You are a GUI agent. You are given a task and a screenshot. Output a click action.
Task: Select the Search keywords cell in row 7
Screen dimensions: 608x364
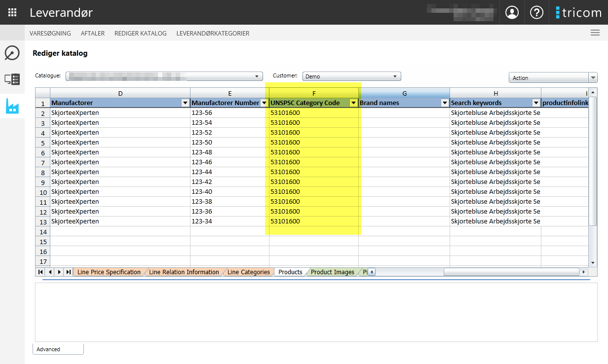[x=495, y=162]
